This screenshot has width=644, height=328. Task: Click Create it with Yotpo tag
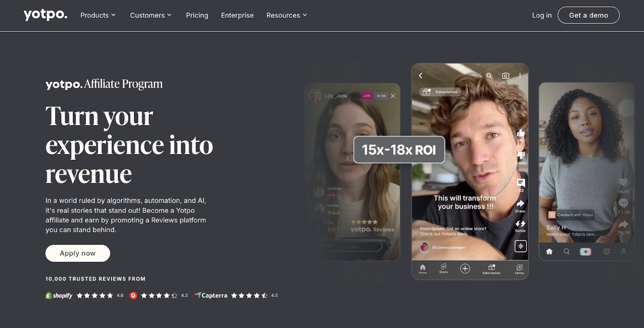point(571,215)
